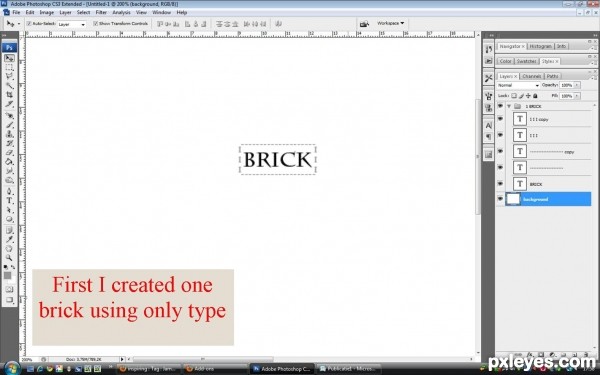
Task: Select the Clone Stamp tool
Action: click(x=9, y=134)
